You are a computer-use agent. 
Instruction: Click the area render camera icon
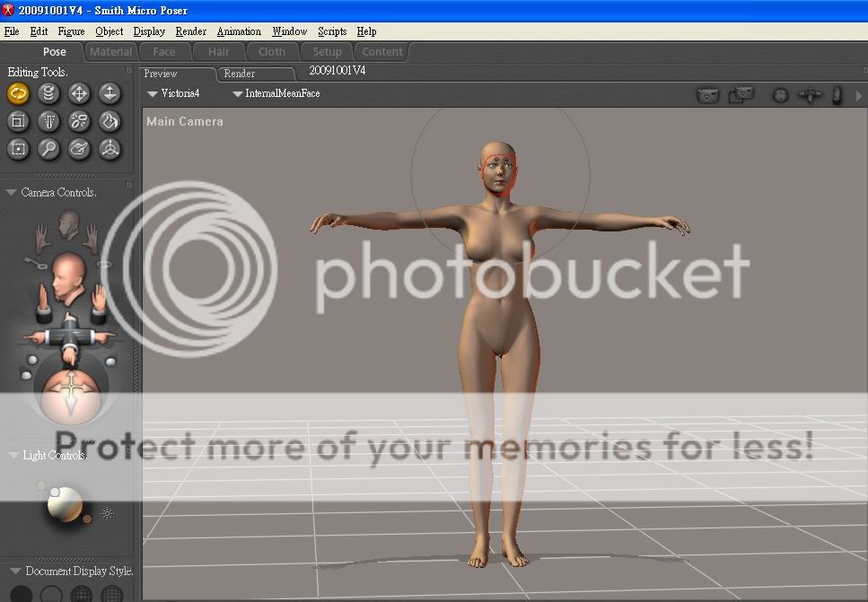(741, 94)
